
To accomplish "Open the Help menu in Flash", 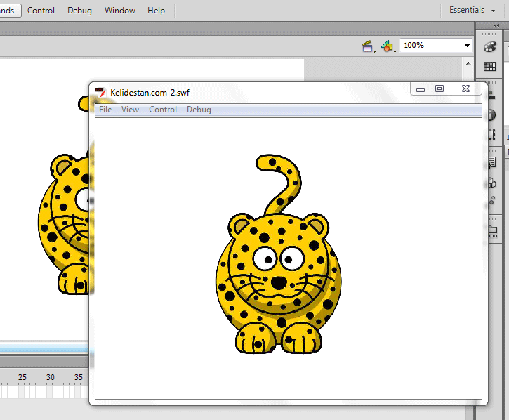I will pos(156,11).
